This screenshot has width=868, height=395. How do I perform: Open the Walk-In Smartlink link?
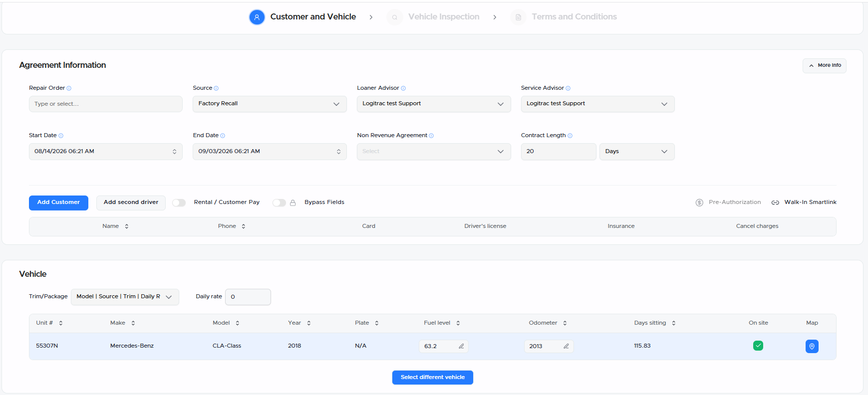click(810, 202)
